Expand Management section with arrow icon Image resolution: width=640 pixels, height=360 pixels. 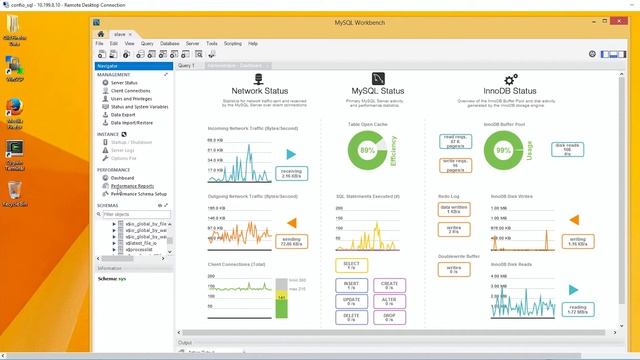(166, 75)
